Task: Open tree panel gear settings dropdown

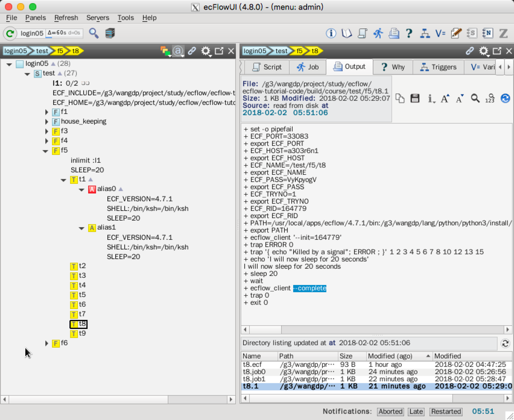Action: click(x=206, y=51)
